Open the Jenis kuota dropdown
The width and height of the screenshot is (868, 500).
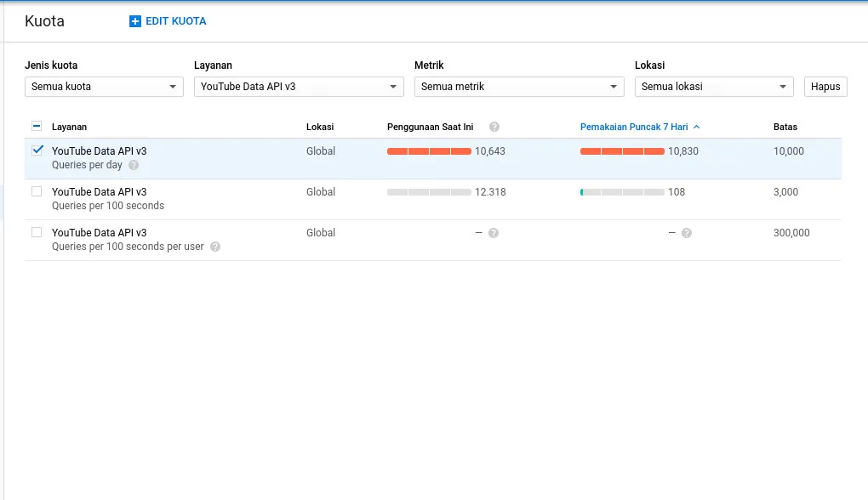coord(104,86)
